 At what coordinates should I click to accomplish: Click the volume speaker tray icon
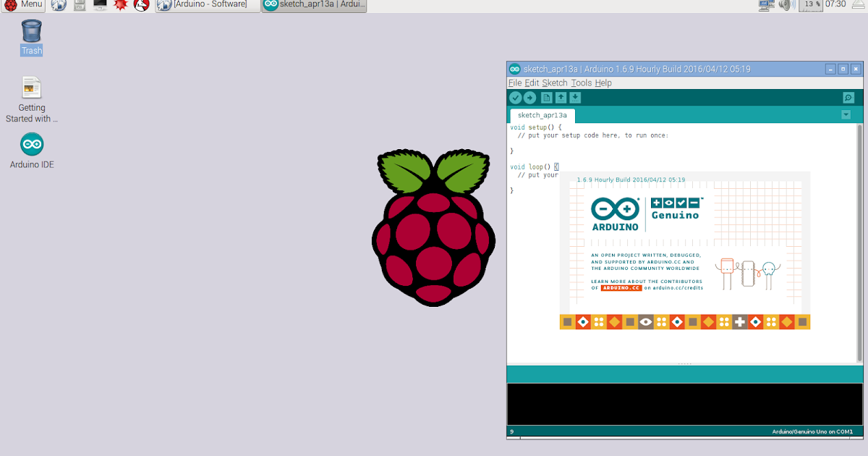(x=787, y=5)
